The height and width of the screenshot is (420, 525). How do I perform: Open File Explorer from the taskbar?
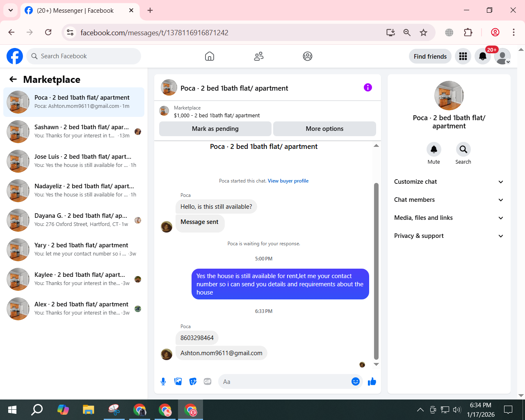(x=89, y=409)
